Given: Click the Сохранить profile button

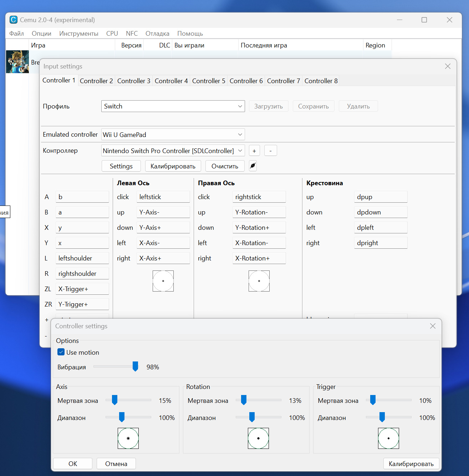Looking at the screenshot, I should tap(313, 106).
